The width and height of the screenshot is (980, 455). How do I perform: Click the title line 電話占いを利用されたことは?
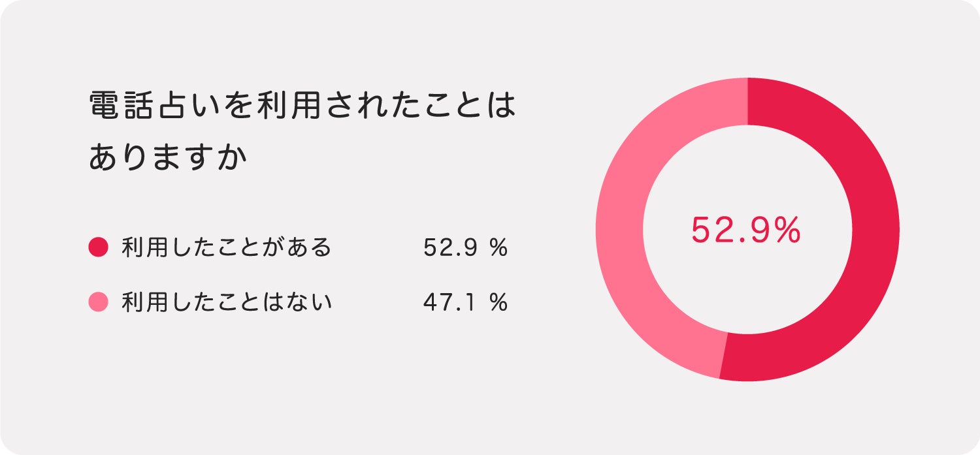[302, 106]
